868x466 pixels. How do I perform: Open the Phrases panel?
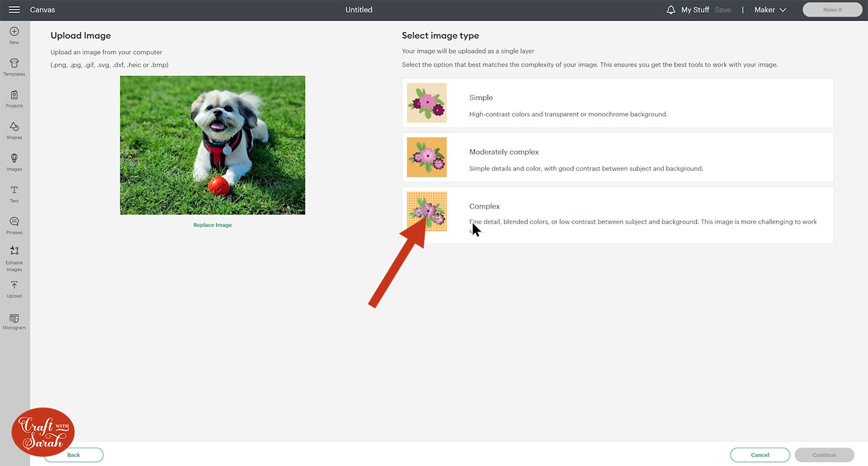pos(14,226)
